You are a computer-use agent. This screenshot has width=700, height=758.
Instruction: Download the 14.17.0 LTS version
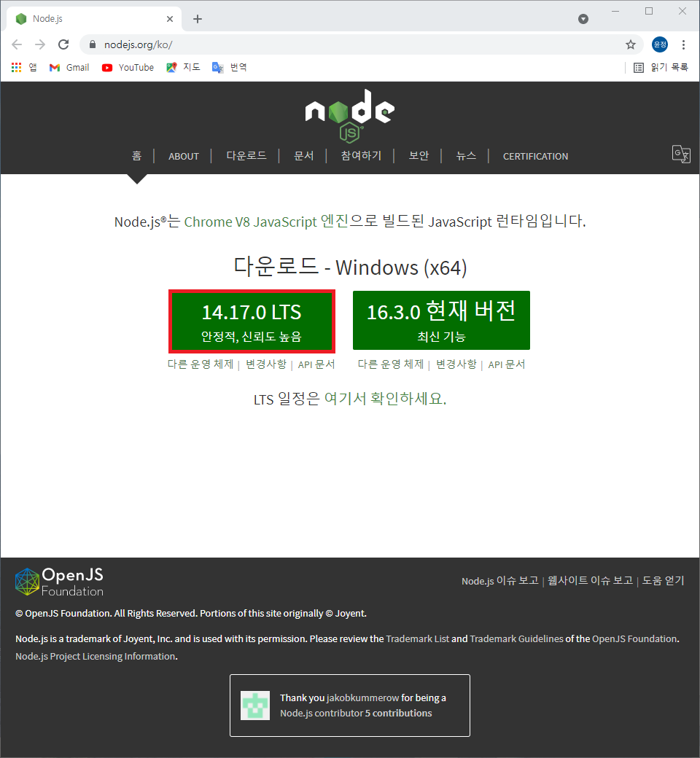[x=252, y=321]
